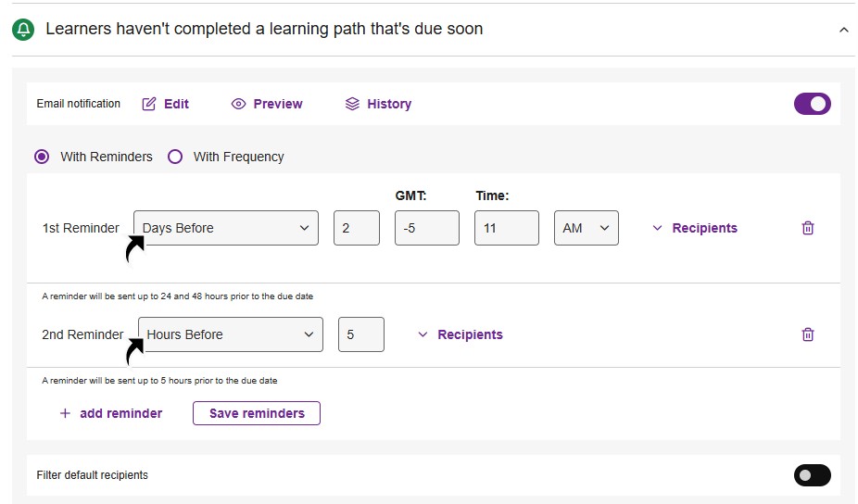The image size is (858, 504).
Task: Expand Recipients for the 2nd Reminder
Action: click(461, 334)
